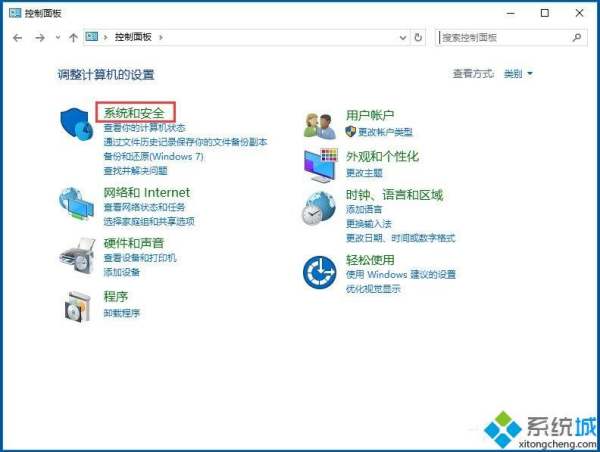Click the Appearance and Personalization monitor icon
Image resolution: width=600 pixels, height=452 pixels.
click(x=321, y=165)
